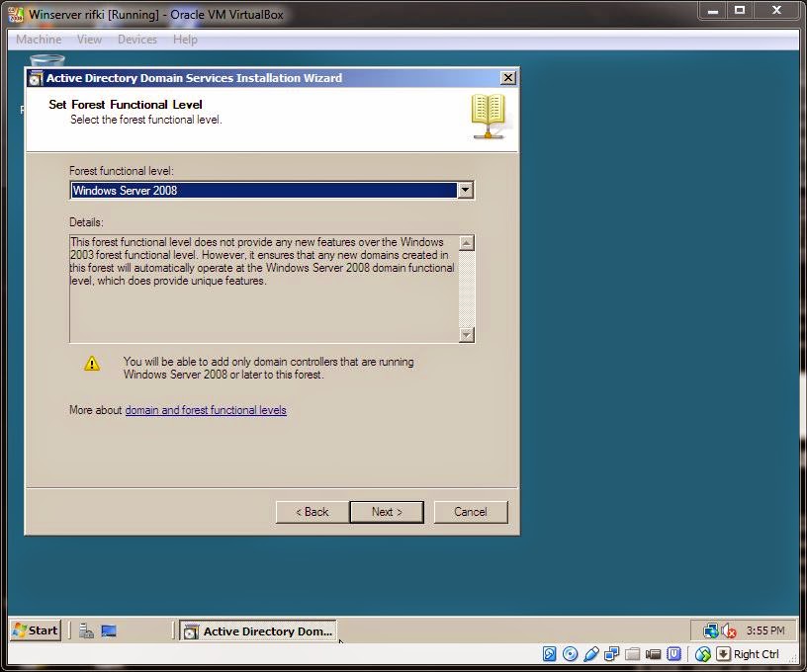Open the Machine menu
This screenshot has height=672, width=807.
38,40
